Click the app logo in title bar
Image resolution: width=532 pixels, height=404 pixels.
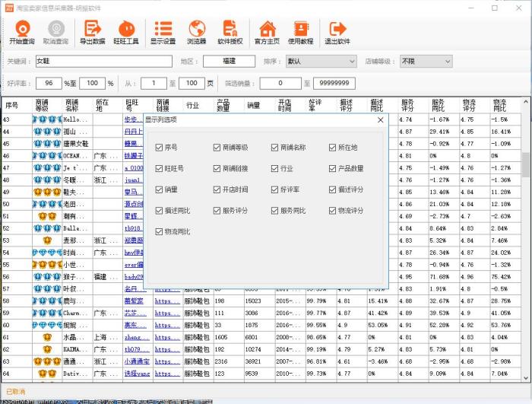[x=9, y=8]
